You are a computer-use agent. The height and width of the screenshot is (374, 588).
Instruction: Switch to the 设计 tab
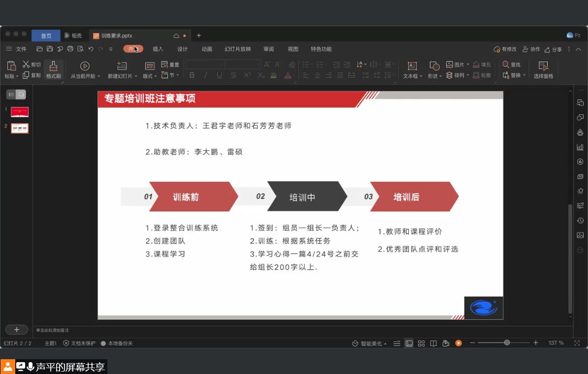pos(182,49)
